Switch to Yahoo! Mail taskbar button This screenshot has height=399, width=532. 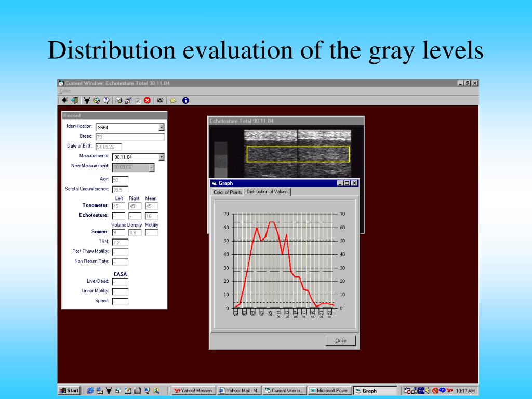(240, 391)
